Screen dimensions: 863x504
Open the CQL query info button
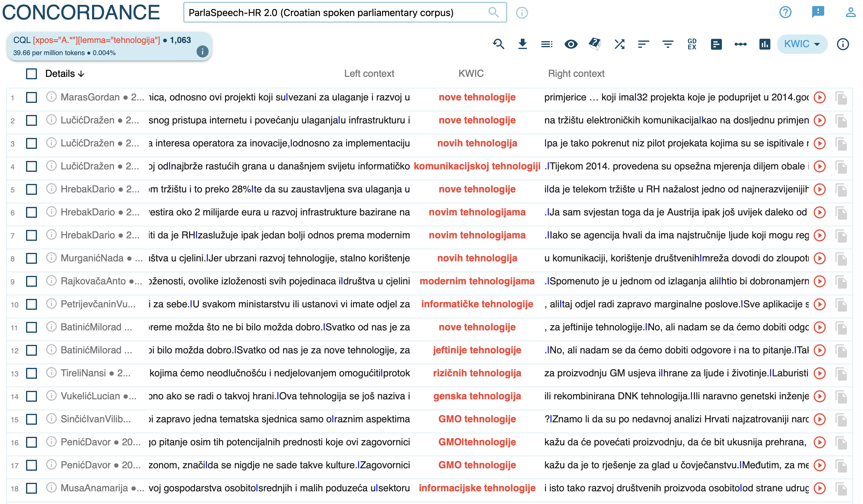202,51
